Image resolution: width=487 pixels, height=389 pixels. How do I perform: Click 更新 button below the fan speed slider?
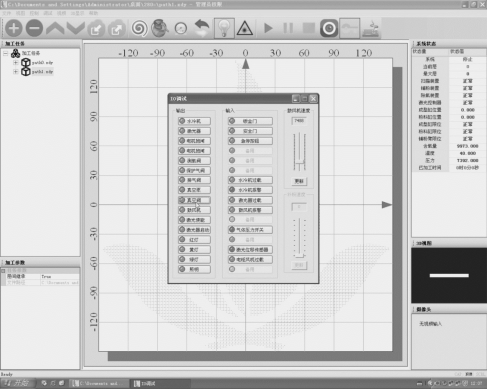point(299,181)
